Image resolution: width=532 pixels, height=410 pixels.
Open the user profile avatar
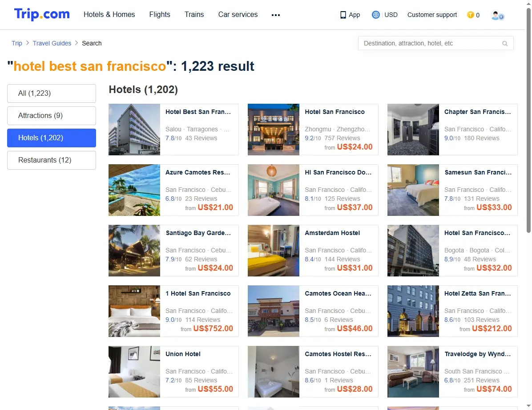tap(497, 15)
